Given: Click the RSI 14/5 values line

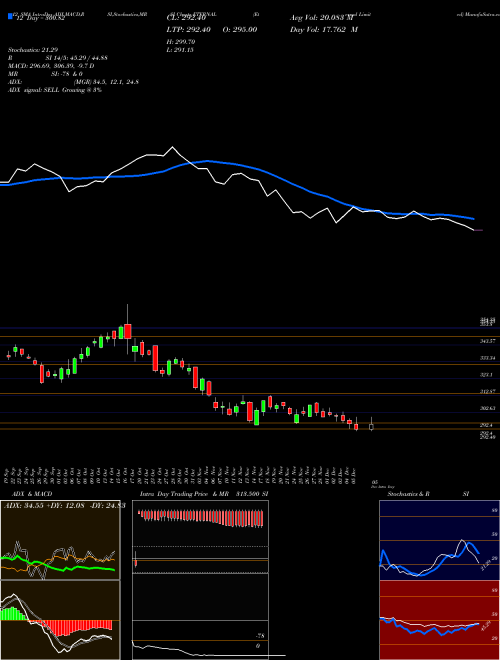Looking at the screenshot, I should coord(58,58).
